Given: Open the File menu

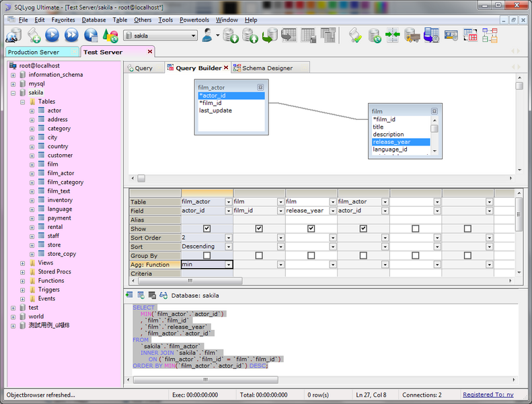Looking at the screenshot, I should click(23, 20).
